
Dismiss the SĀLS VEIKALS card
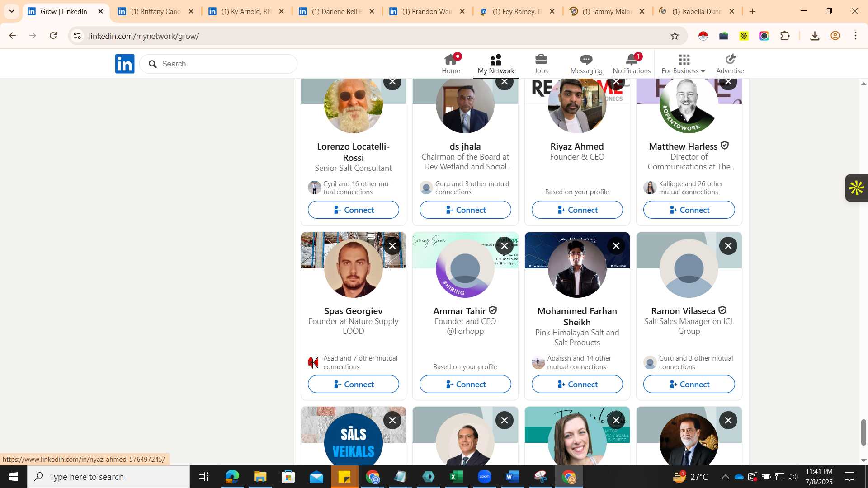tap(392, 420)
